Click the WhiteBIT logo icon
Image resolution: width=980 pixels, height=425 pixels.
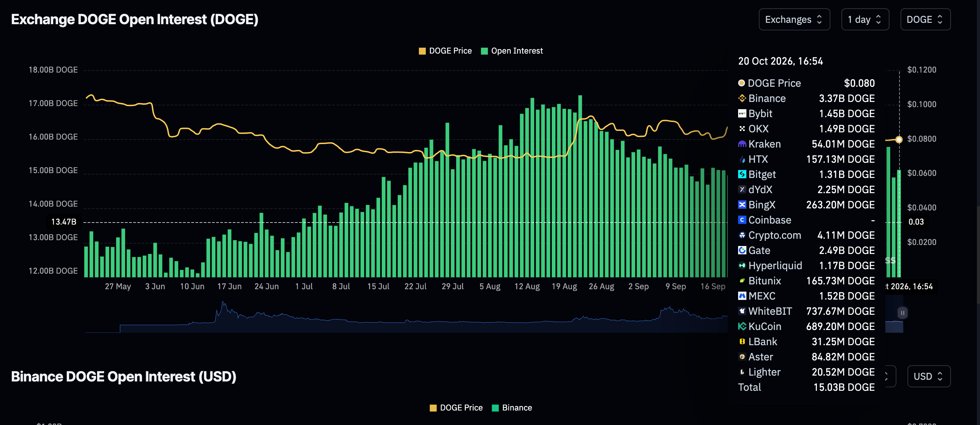point(742,311)
